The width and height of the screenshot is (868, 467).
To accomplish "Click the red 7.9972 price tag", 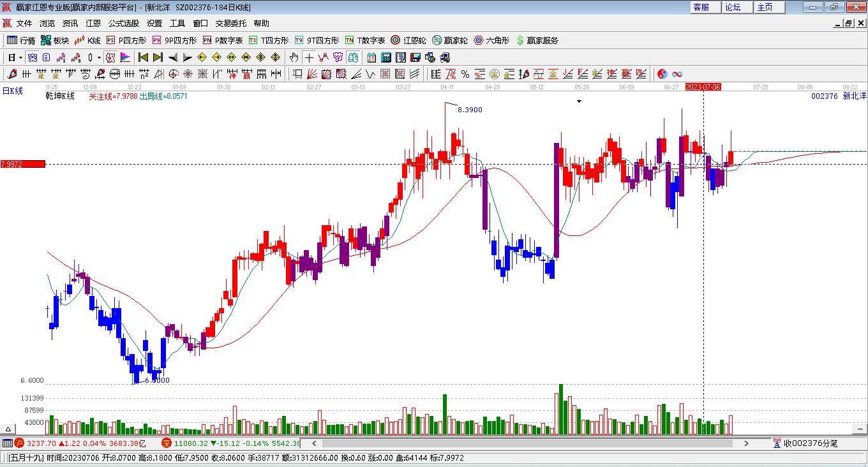I will click(23, 164).
